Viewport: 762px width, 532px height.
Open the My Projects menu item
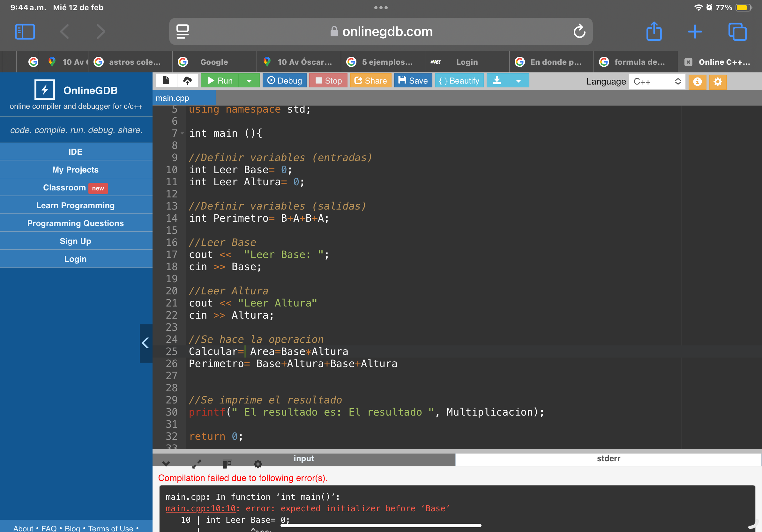[x=75, y=169]
